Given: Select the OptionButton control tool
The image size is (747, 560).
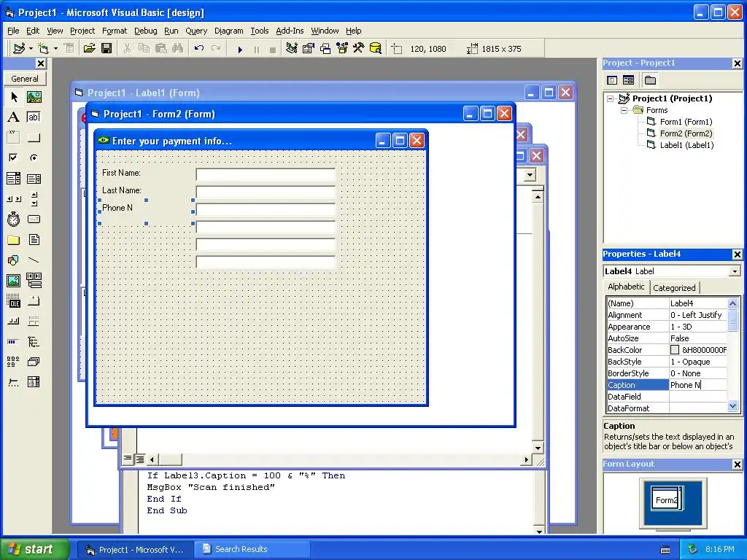Looking at the screenshot, I should 34,157.
